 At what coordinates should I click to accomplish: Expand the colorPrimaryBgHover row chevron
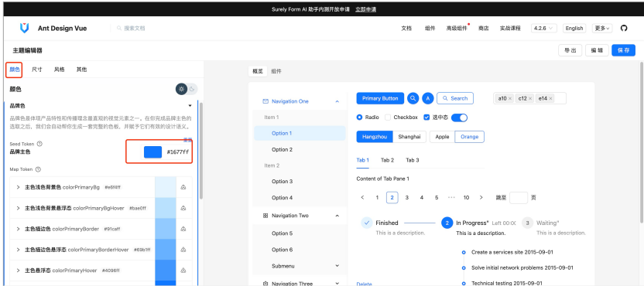coord(18,208)
